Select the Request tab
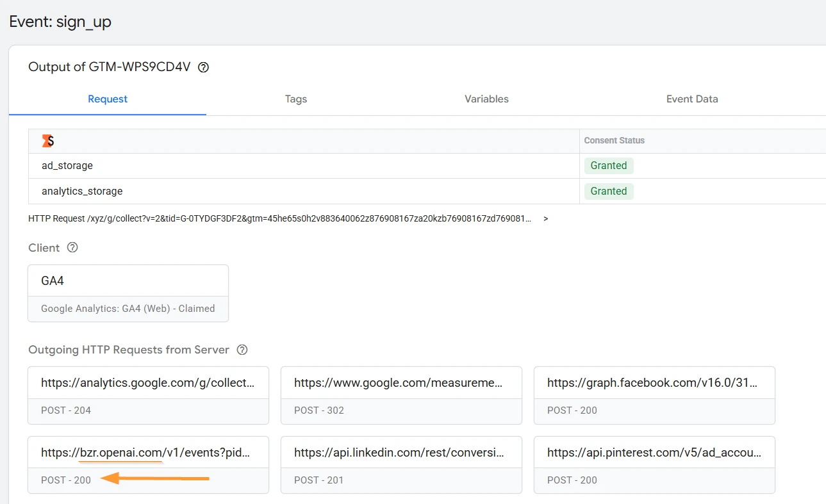826x504 pixels. [x=108, y=99]
